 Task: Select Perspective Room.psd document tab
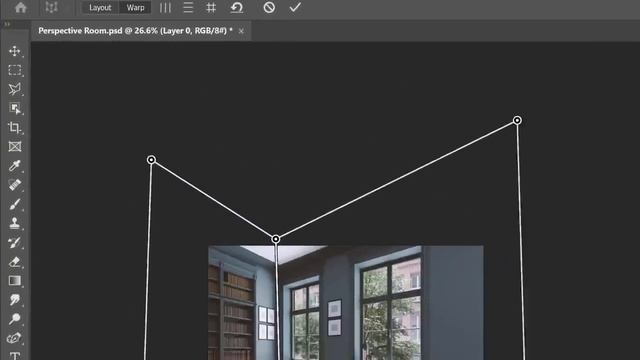(x=135, y=31)
